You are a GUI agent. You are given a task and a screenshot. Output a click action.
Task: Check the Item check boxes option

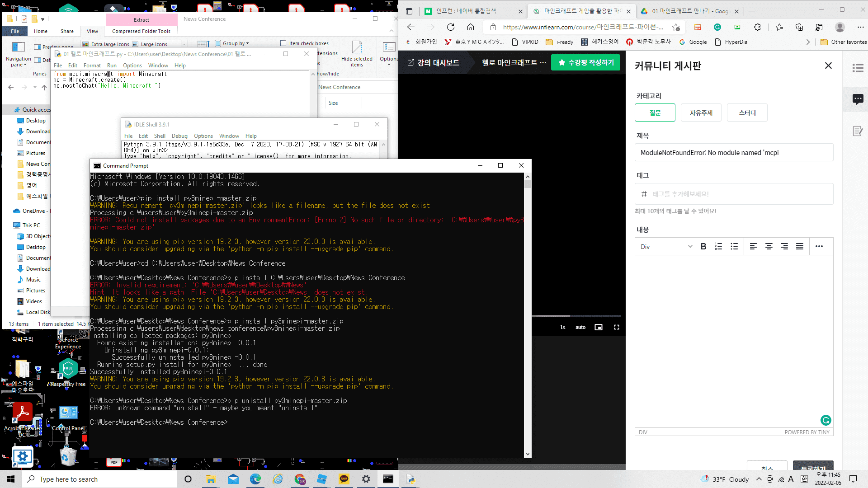coord(283,43)
